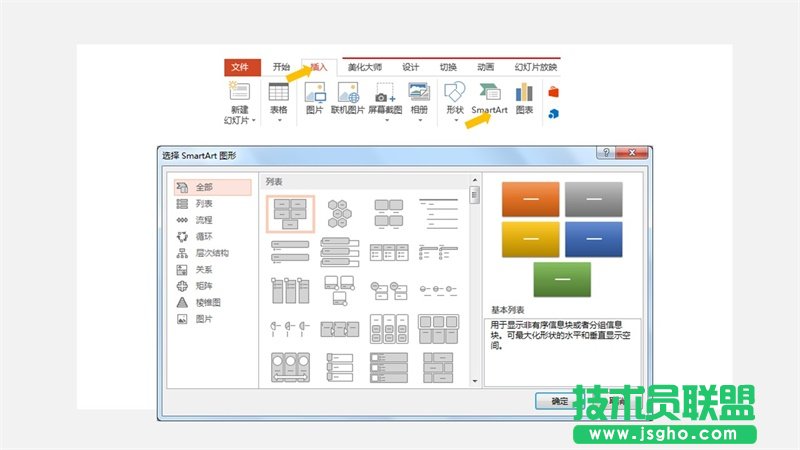This screenshot has height=450, width=800.
Task: Choose the 棱锥图 pyramid category
Action: (x=208, y=302)
